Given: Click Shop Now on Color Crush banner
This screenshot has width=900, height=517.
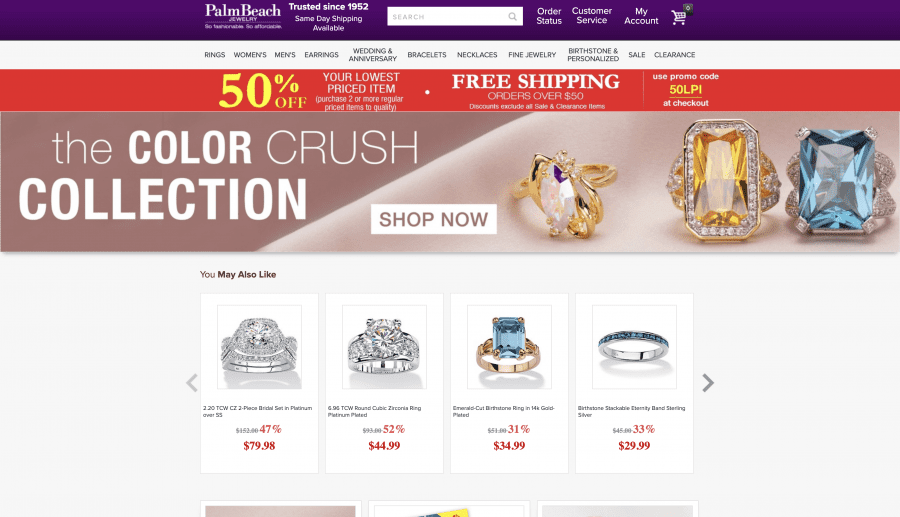Looking at the screenshot, I should point(434,219).
